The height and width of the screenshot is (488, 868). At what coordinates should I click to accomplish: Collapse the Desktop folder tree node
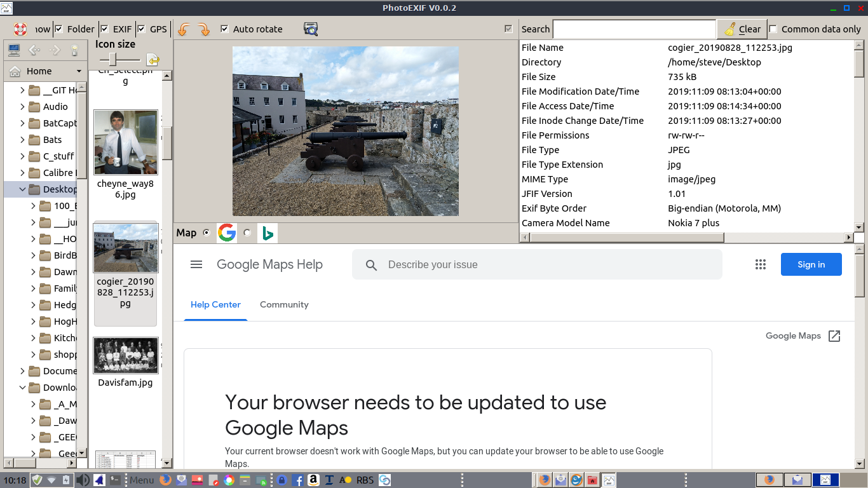[x=23, y=189]
